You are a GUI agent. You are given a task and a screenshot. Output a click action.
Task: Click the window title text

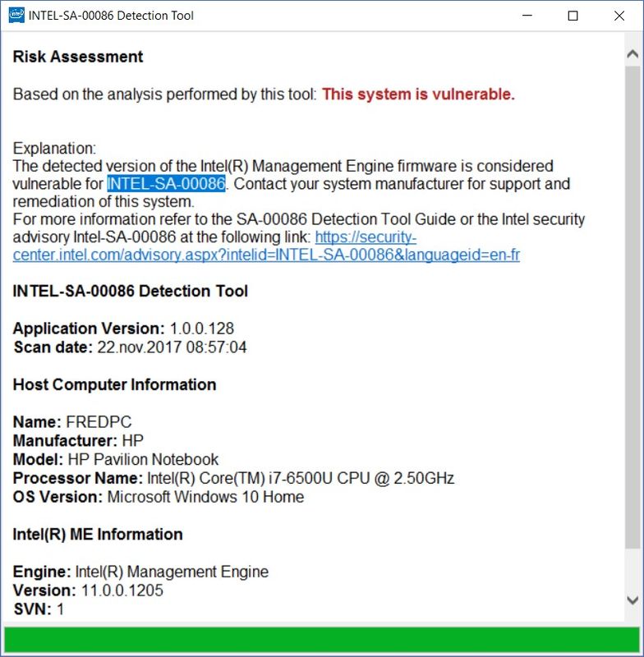111,16
